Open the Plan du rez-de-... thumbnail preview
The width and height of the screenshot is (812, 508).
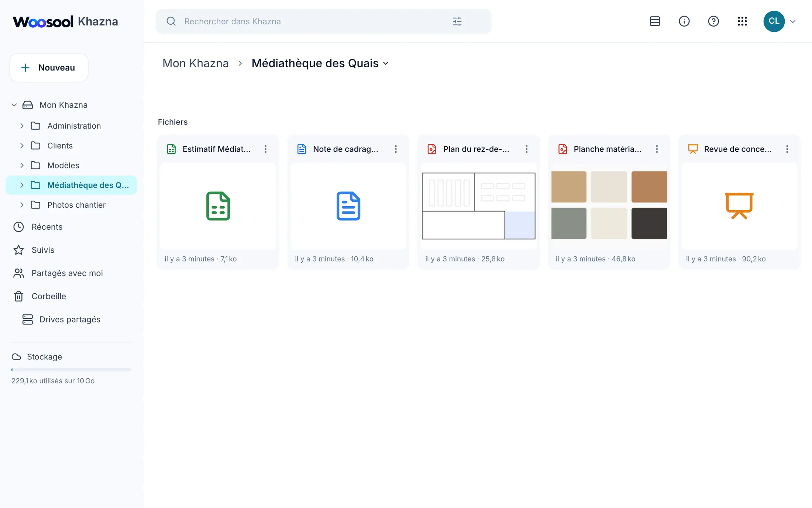coord(478,206)
